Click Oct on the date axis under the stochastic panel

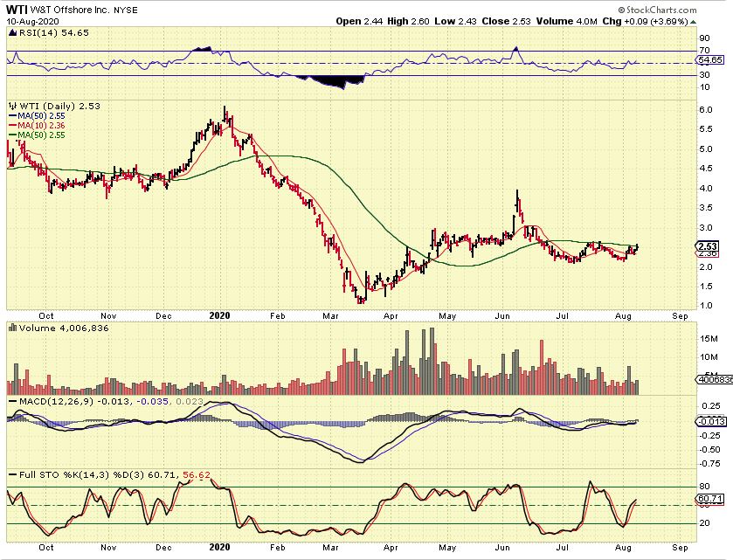pos(45,548)
